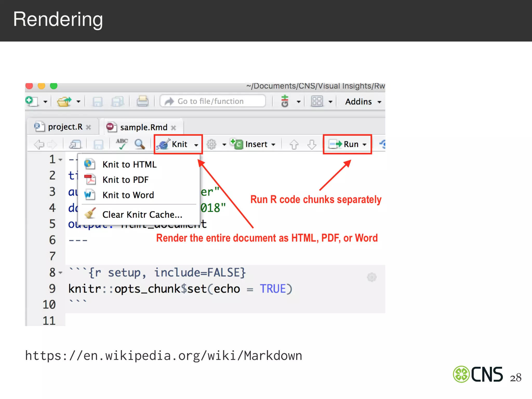The image size is (532, 399).
Task: Close the project.R tab
Action: tap(89, 127)
